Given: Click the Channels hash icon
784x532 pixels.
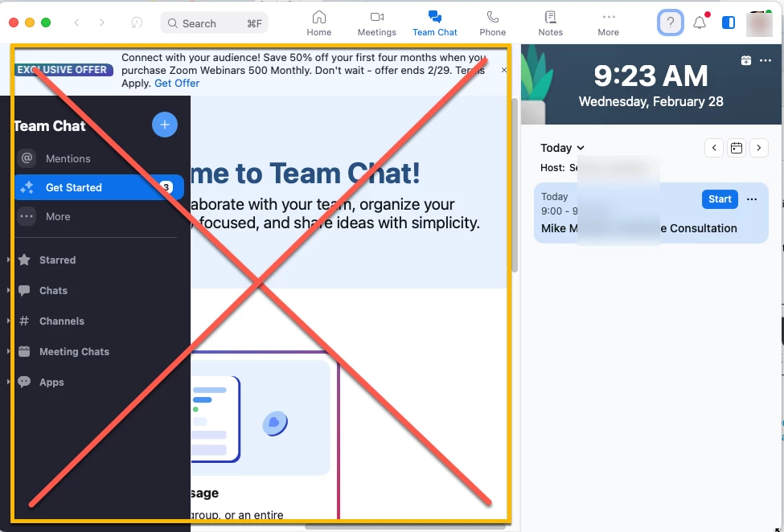Looking at the screenshot, I should (24, 321).
